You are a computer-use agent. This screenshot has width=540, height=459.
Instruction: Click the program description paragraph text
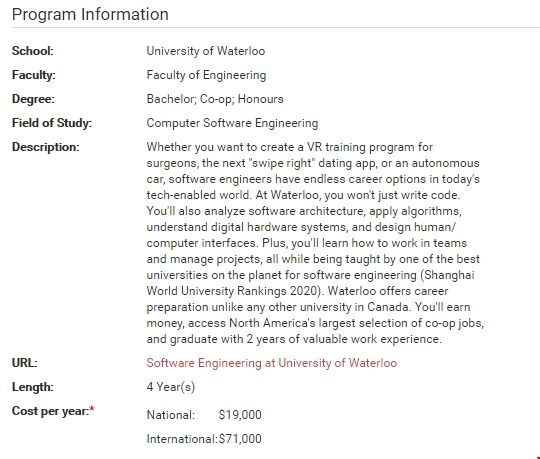315,243
